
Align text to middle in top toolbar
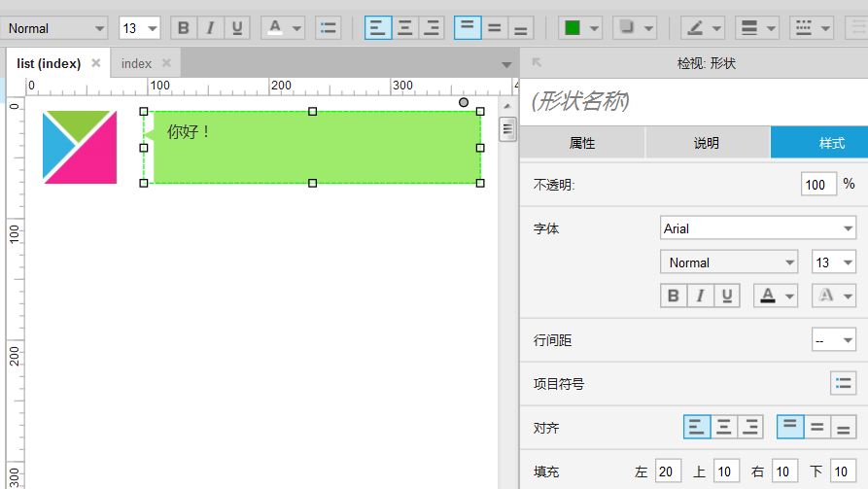click(495, 27)
